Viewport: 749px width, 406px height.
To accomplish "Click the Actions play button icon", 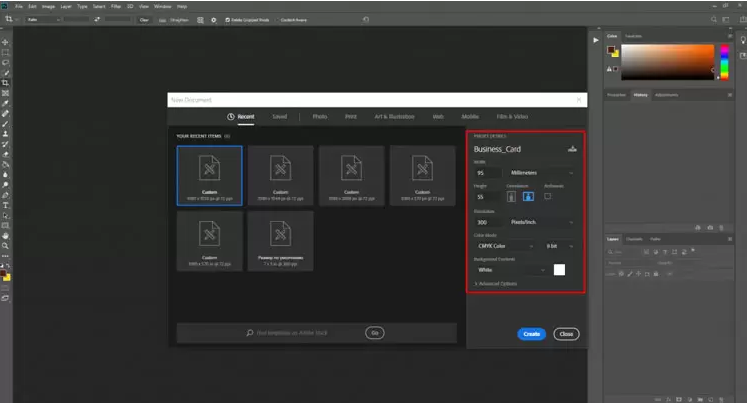I will [x=596, y=40].
